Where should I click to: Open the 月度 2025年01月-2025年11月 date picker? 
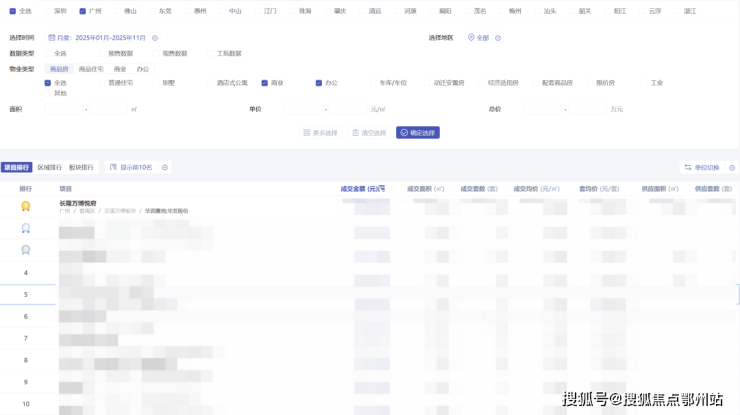[98, 38]
